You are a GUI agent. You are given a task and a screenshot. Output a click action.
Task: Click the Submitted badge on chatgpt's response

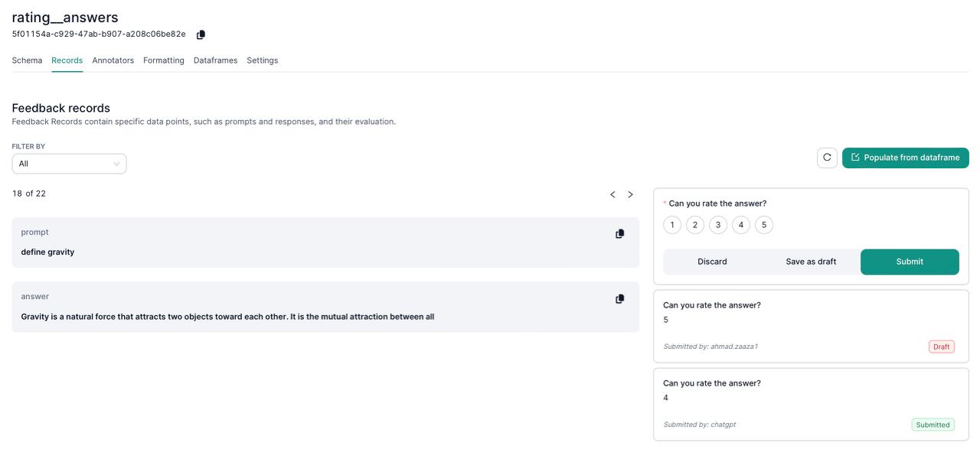tap(933, 424)
